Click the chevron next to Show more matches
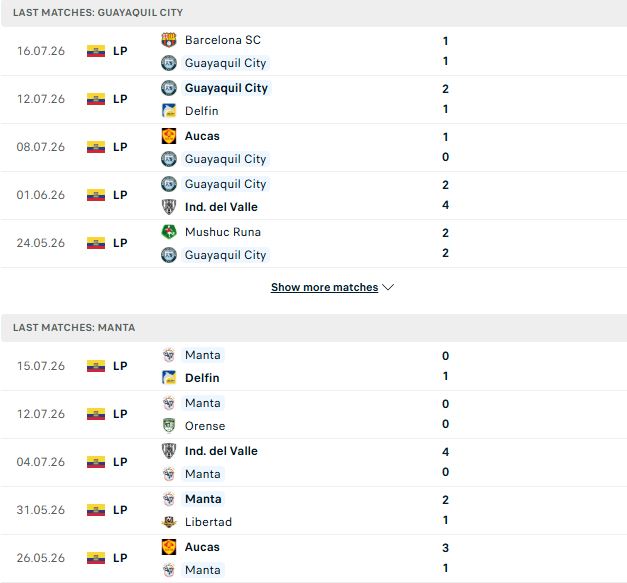 (388, 287)
